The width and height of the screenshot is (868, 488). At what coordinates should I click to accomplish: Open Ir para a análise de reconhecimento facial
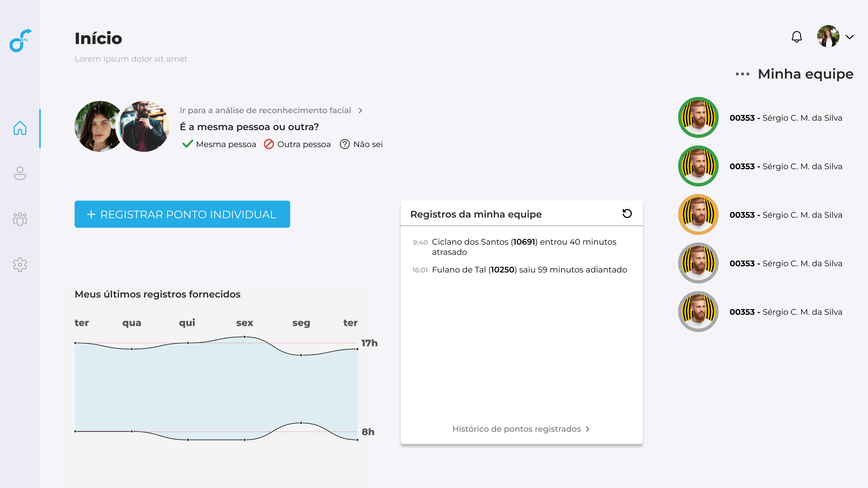(x=265, y=110)
